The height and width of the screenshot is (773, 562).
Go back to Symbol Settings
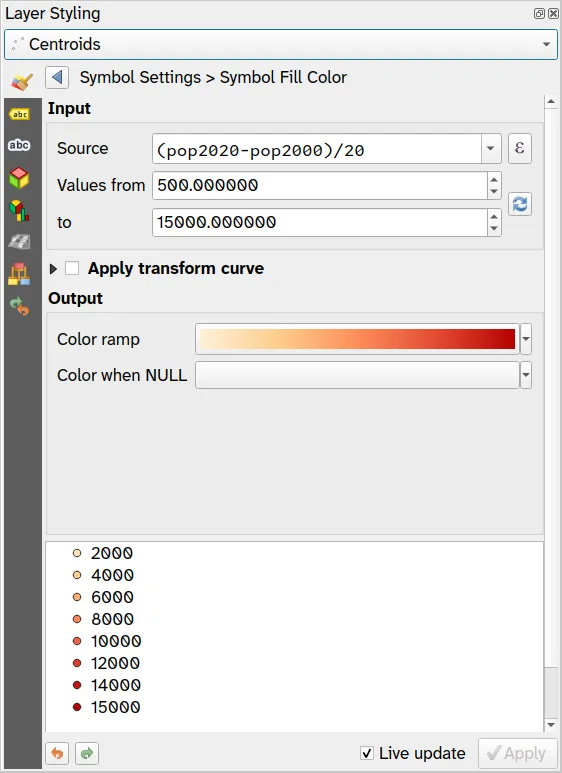57,77
